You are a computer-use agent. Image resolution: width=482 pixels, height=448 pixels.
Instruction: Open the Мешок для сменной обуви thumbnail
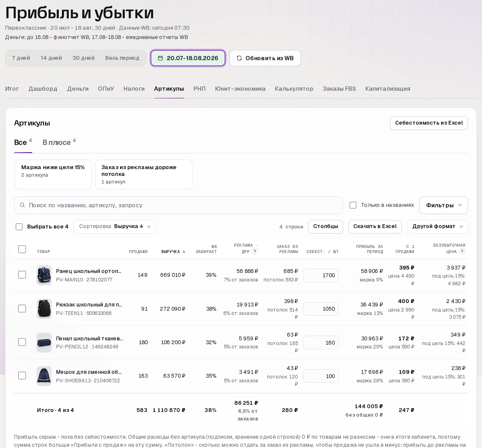[x=44, y=376]
